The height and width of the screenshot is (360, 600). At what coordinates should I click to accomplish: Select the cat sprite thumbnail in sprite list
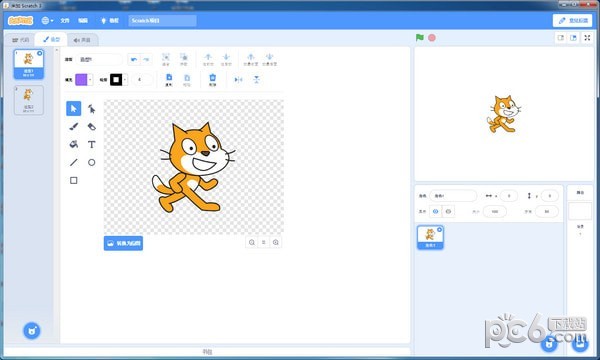[x=430, y=237]
